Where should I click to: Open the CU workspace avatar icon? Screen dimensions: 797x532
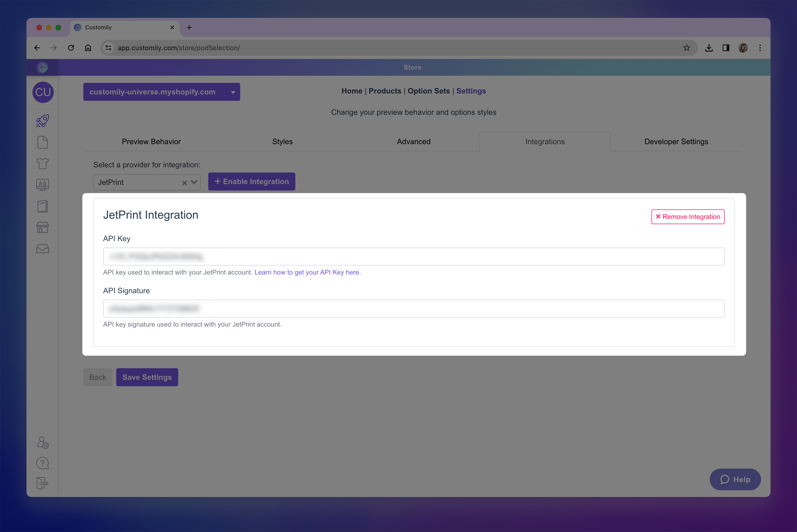pos(43,92)
